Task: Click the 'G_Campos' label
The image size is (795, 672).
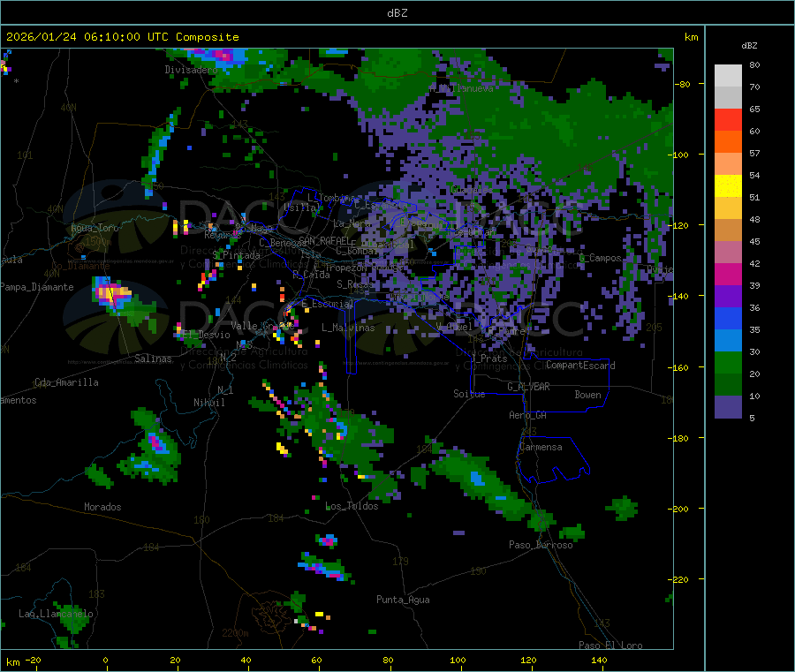Action: 600,258
